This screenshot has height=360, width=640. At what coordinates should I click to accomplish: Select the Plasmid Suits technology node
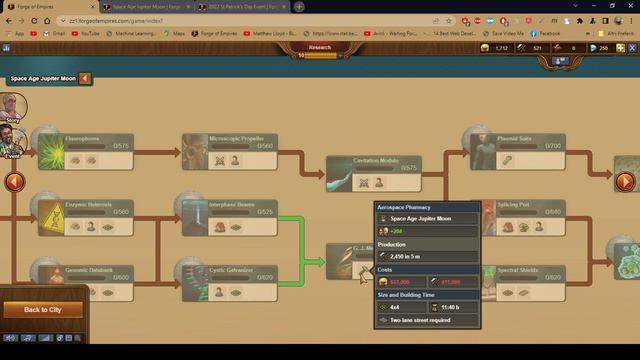(x=518, y=151)
